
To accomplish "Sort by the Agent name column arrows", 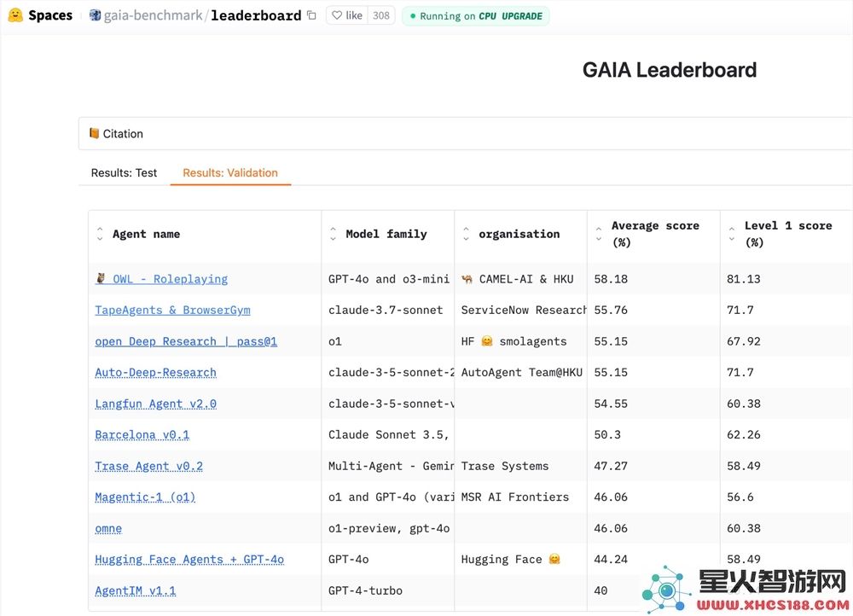I will coord(100,234).
